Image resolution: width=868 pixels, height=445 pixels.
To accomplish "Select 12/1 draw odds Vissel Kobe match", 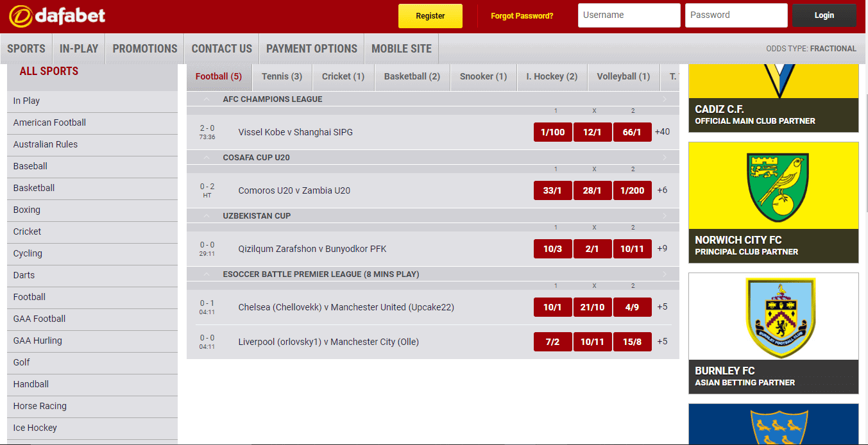I will [x=592, y=132].
